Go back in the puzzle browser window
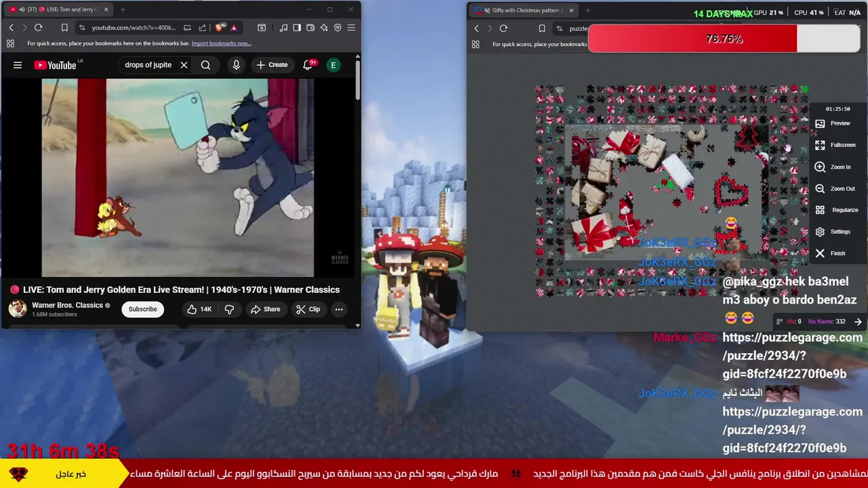This screenshot has width=868, height=488. pyautogui.click(x=476, y=28)
